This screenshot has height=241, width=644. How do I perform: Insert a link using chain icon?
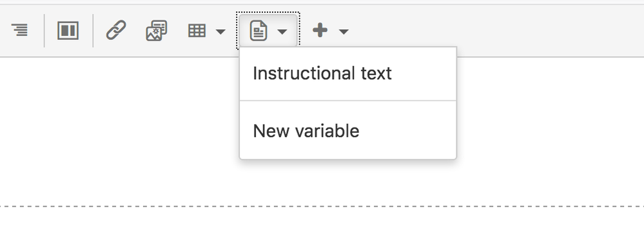click(116, 31)
